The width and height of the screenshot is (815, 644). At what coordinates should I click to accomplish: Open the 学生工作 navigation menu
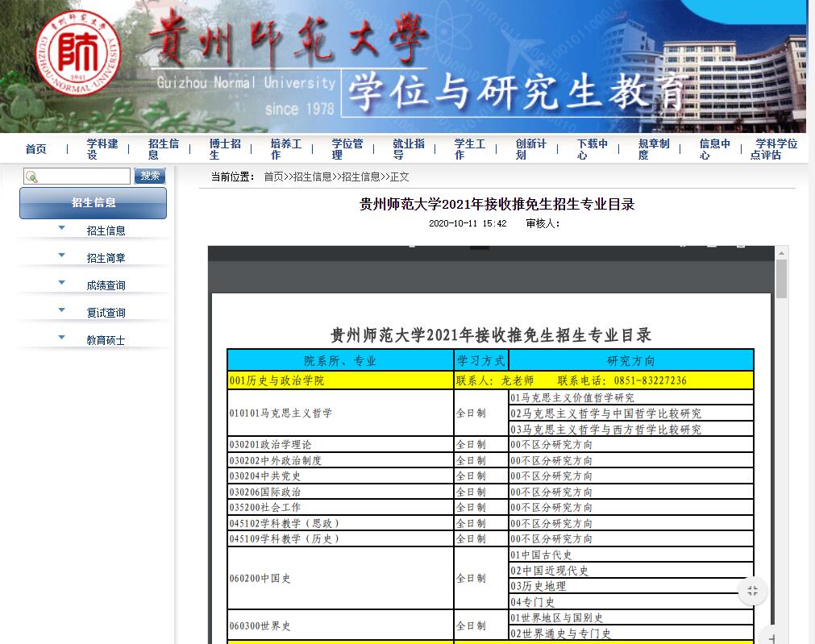point(470,149)
